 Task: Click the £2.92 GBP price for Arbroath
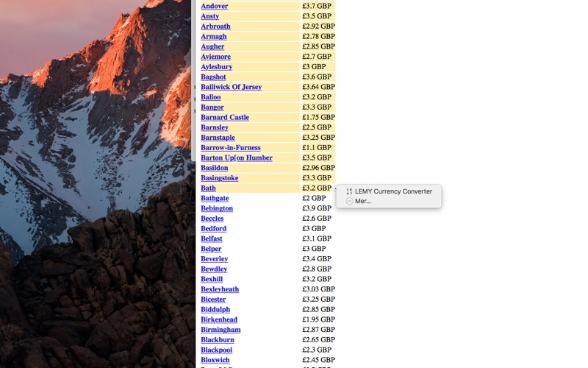point(318,26)
